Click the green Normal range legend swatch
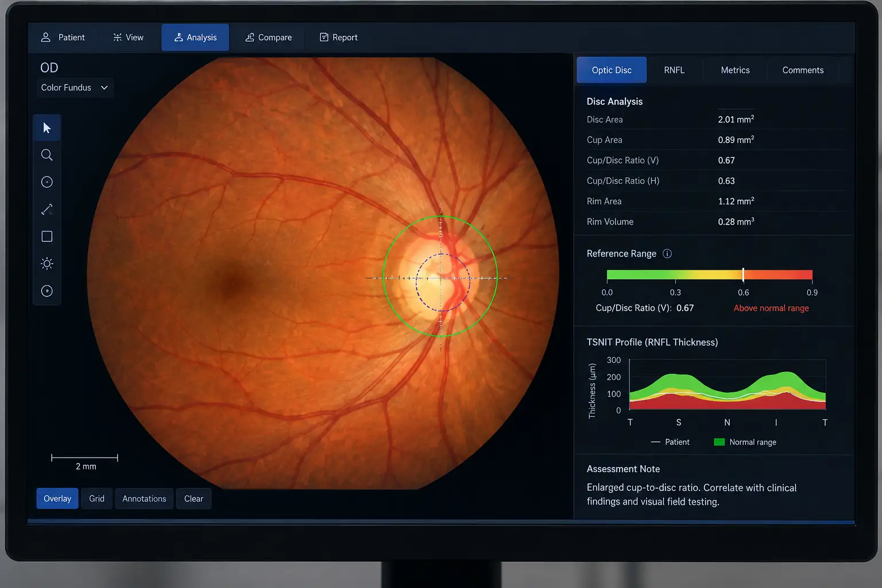 (719, 442)
